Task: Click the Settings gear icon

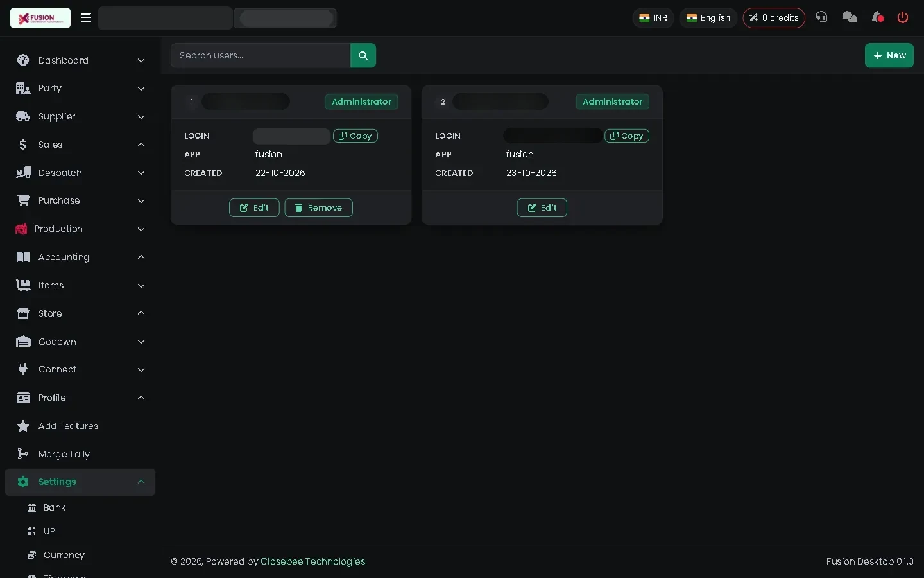Action: click(23, 482)
